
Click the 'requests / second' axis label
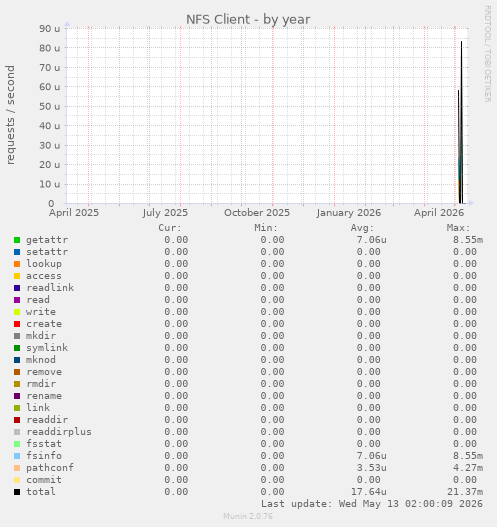[x=10, y=115]
